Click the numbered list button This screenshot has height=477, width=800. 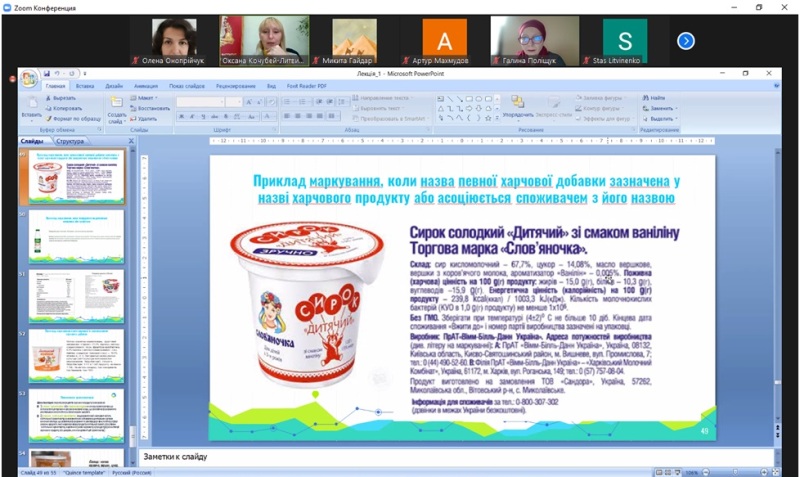click(302, 102)
